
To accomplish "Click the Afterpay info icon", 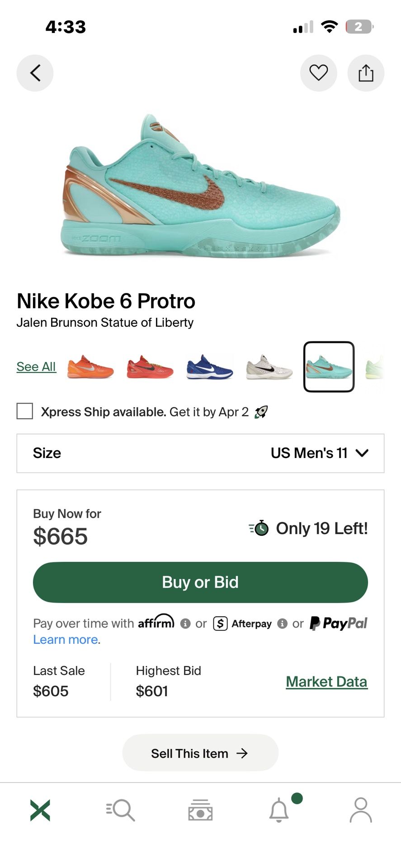I will (283, 623).
